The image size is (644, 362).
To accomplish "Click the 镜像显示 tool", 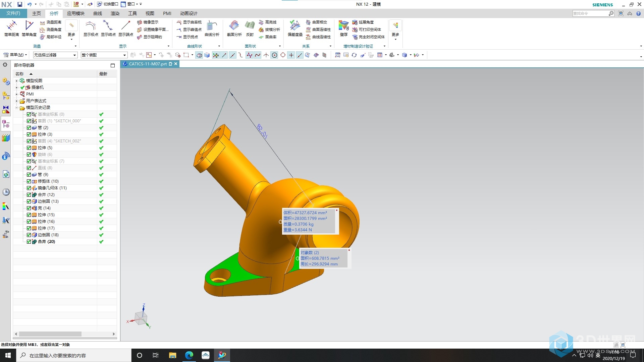I will click(x=148, y=22).
